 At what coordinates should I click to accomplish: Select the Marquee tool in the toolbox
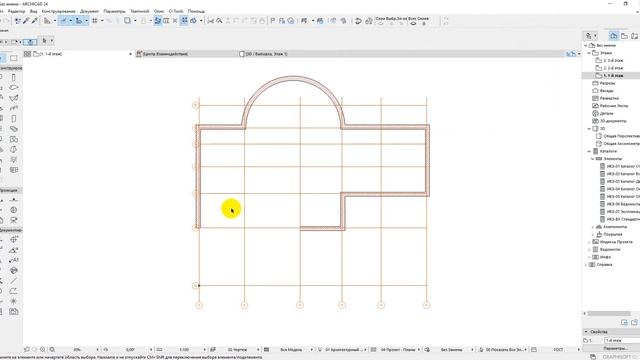[x=13, y=58]
